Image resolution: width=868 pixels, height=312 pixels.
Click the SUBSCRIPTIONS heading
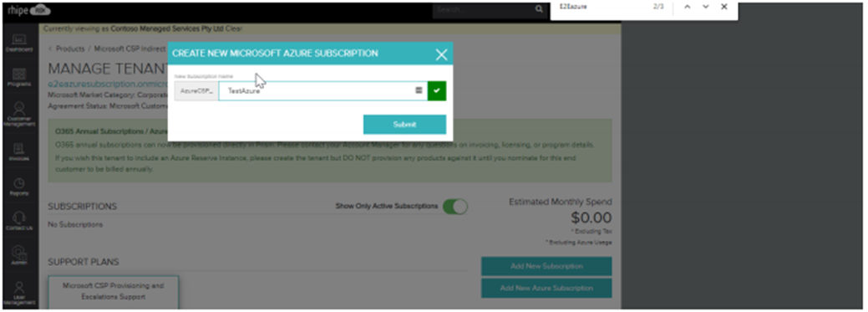tap(83, 206)
